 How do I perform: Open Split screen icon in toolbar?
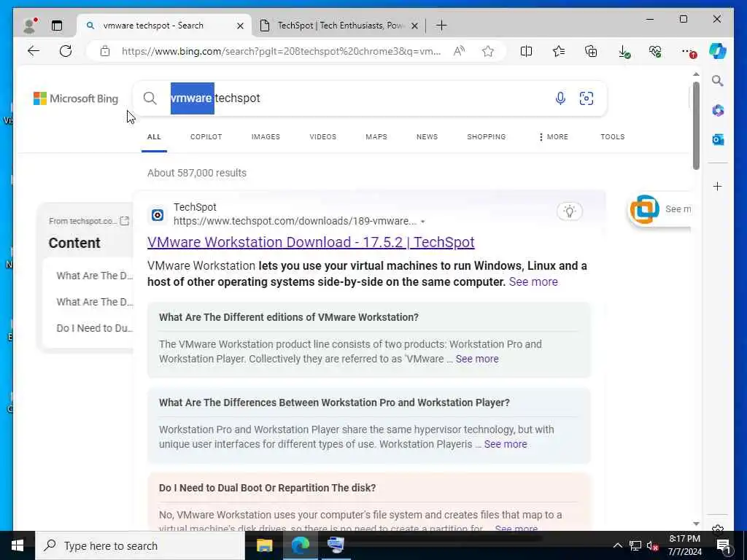[526, 51]
